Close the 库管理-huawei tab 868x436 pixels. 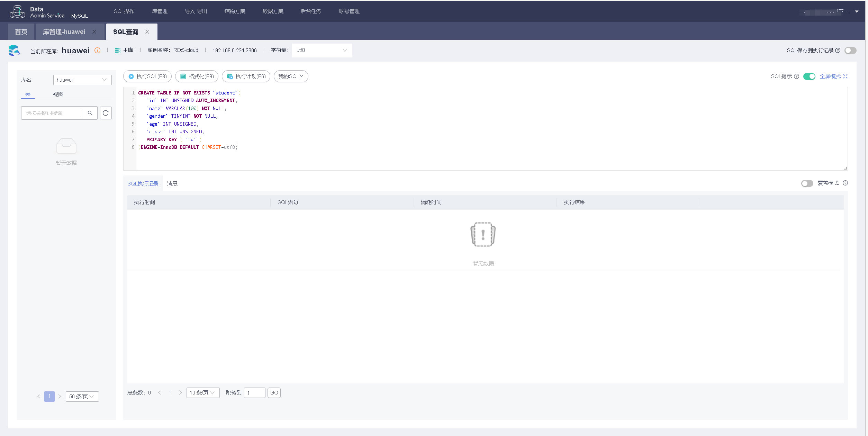[94, 32]
